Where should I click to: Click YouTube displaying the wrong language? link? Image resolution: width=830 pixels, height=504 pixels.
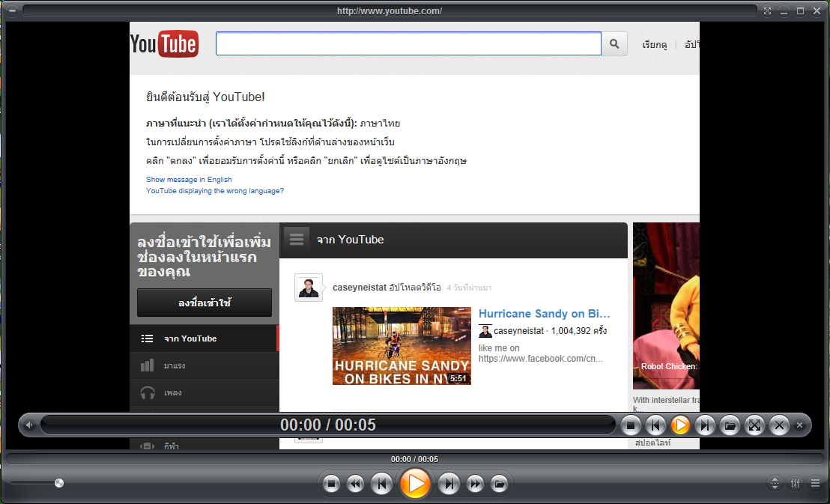coord(215,190)
